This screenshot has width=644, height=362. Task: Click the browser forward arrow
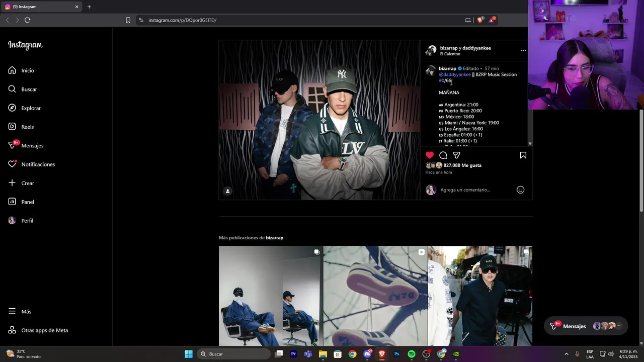click(x=17, y=20)
